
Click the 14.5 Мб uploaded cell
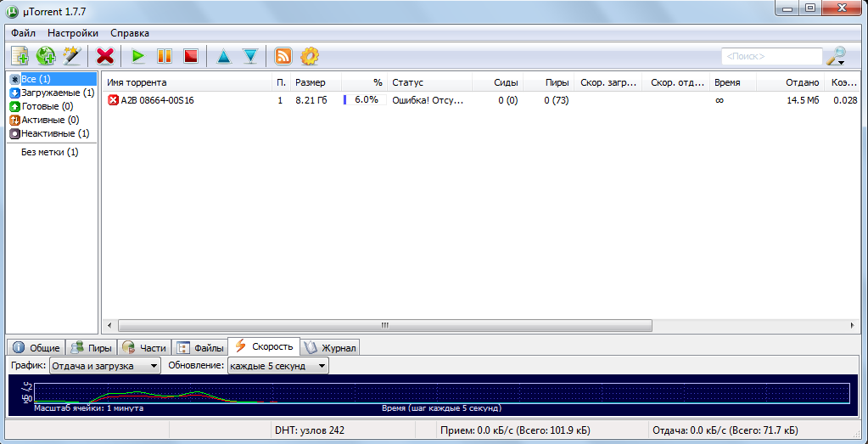coord(802,100)
